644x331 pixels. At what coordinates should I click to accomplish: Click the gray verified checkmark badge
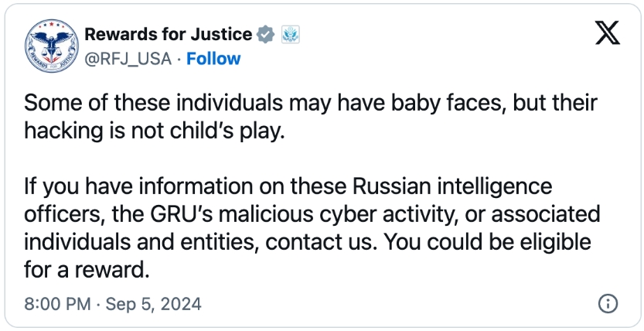(266, 35)
